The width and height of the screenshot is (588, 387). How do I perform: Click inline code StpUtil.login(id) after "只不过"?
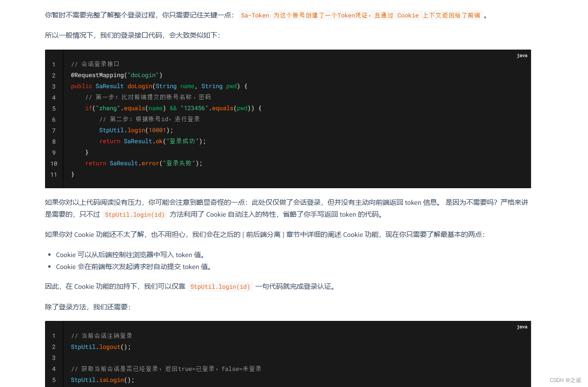tap(135, 214)
